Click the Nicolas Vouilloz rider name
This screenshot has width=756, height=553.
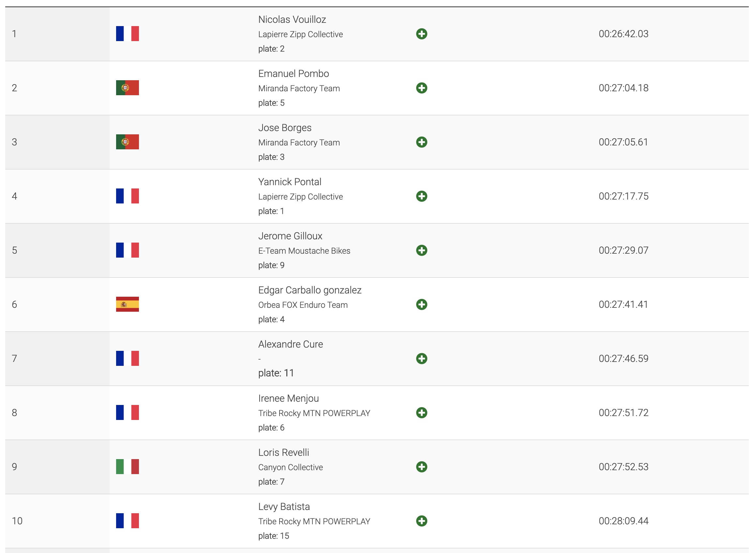tap(292, 20)
